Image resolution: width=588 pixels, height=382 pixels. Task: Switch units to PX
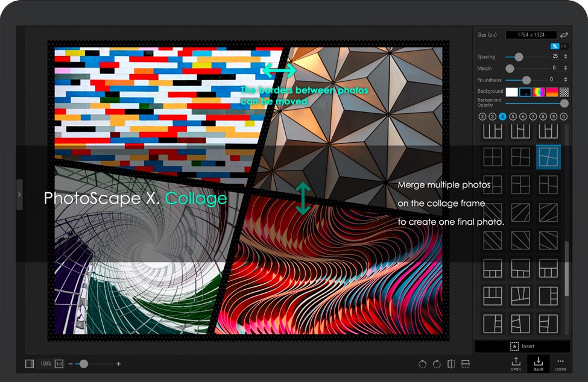click(563, 46)
